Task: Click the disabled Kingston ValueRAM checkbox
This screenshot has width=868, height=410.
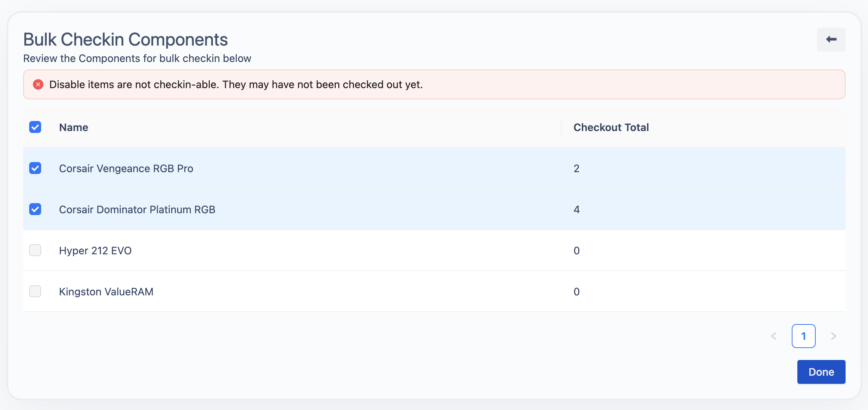Action: [x=35, y=291]
